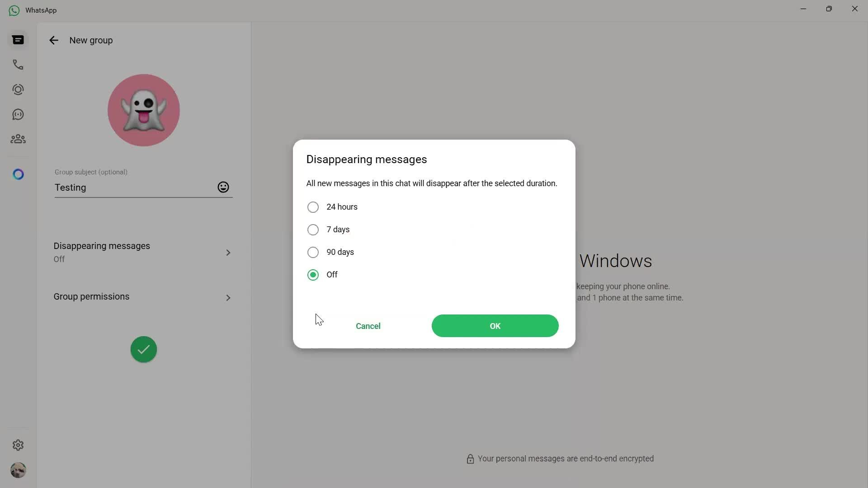Open the Calls section
Image resolution: width=868 pixels, height=488 pixels.
tap(18, 65)
